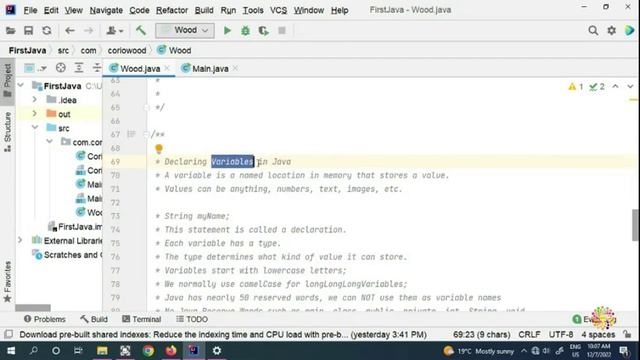Toggle rendered view icon on line 67

tap(131, 134)
